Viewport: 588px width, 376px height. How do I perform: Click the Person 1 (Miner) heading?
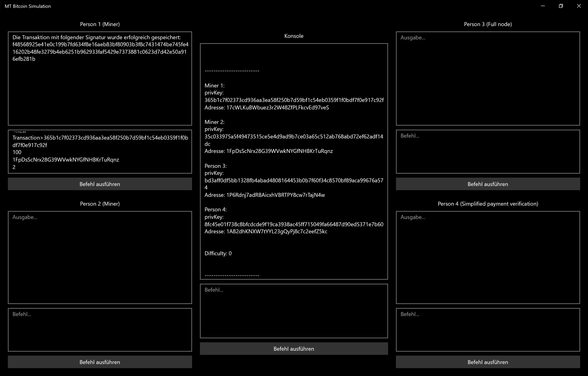(100, 24)
